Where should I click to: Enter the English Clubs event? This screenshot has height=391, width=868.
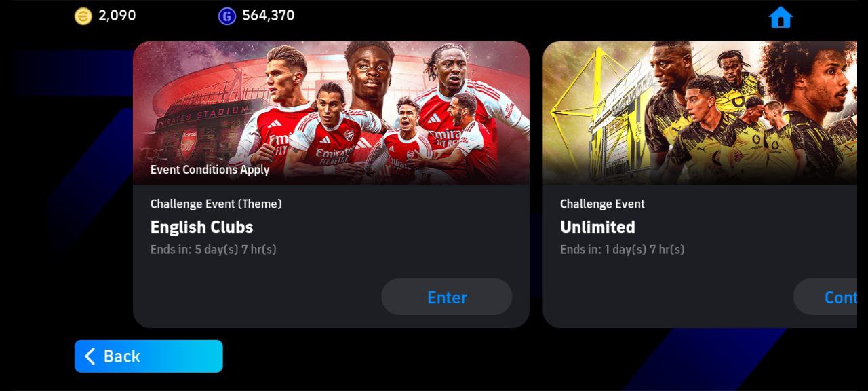(447, 297)
